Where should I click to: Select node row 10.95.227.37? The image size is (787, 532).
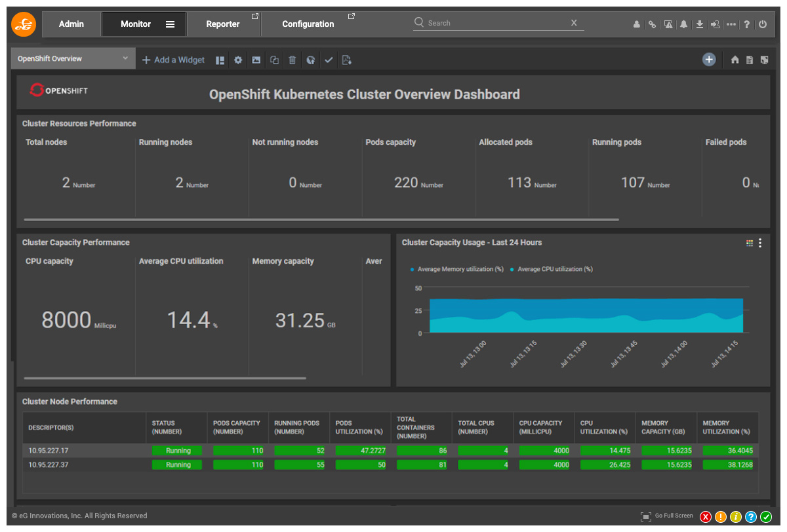tap(390, 464)
